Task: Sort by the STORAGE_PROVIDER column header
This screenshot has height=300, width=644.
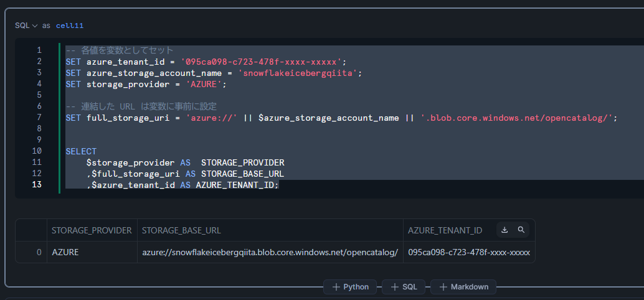Action: [x=92, y=230]
